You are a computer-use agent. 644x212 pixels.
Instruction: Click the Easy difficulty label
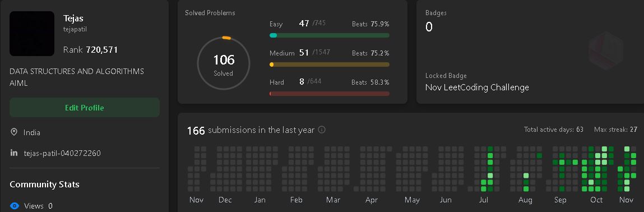[276, 24]
